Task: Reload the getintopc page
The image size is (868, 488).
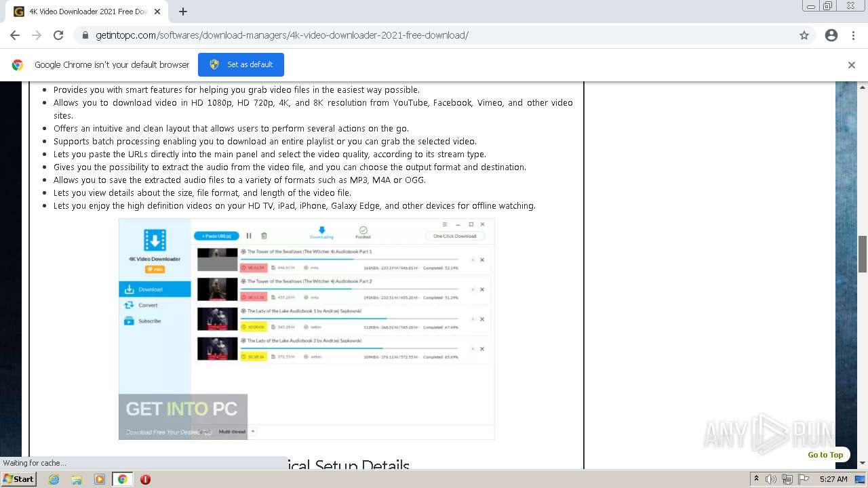Action: point(58,35)
